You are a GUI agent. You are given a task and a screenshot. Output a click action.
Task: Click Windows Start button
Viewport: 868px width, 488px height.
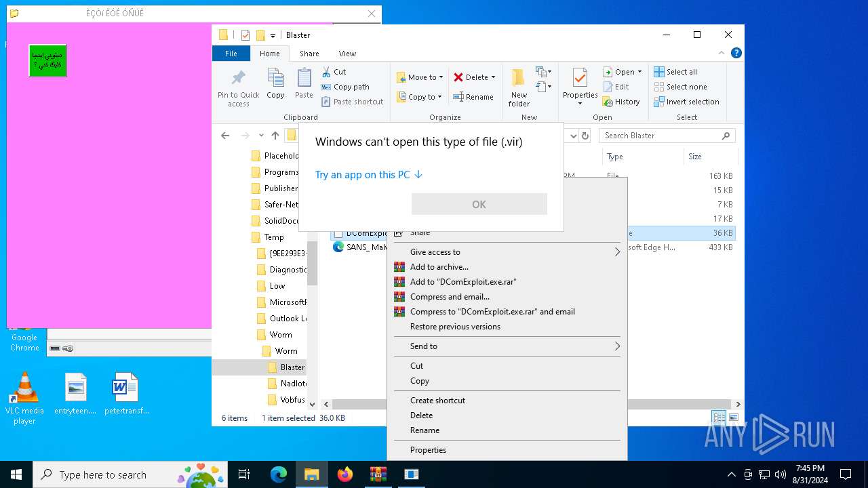[16, 474]
